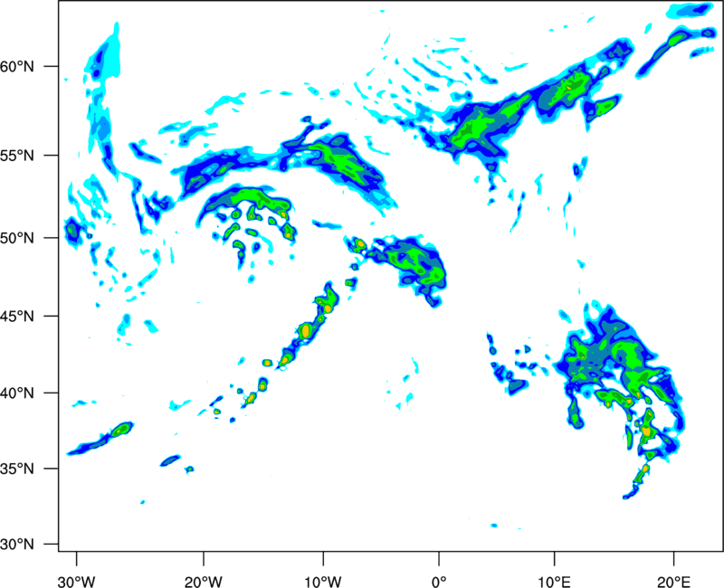Click the 55°N latitude label
Viewport: 724px width, 588px height.
pos(17,156)
